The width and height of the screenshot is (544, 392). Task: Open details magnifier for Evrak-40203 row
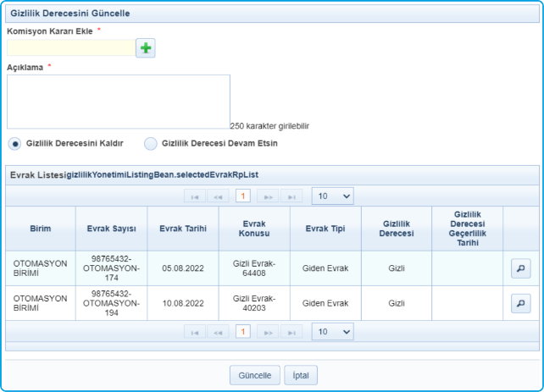[x=519, y=303]
